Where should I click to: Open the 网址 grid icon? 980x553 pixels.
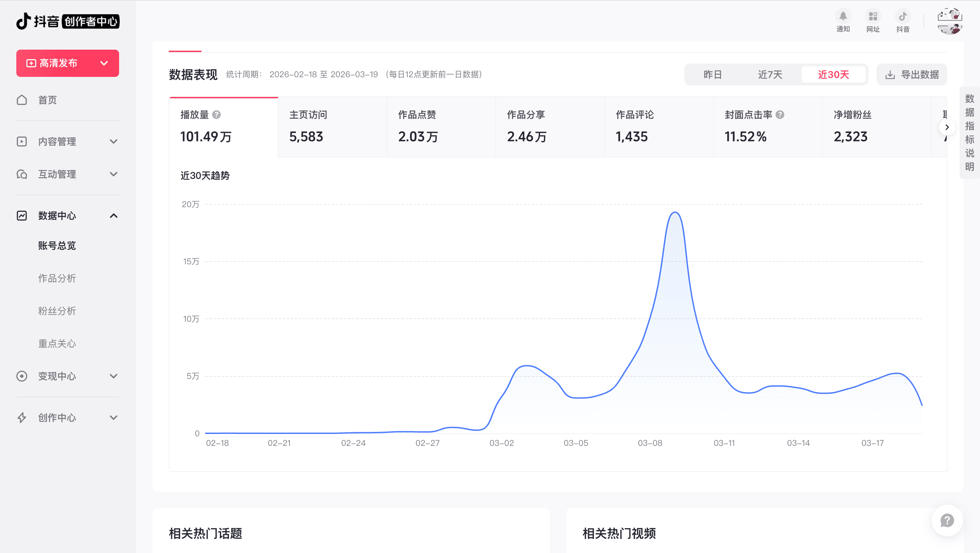click(873, 16)
